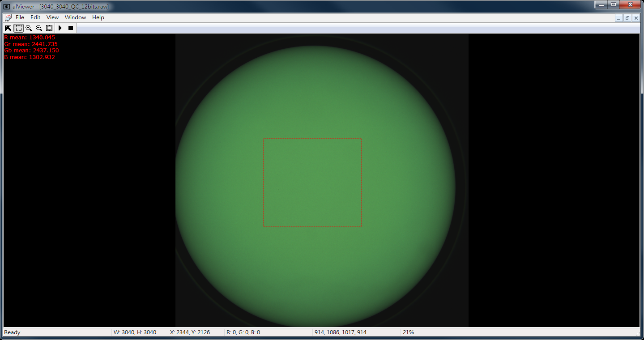Start playback with the play button
Viewport: 644px width, 340px height.
60,28
